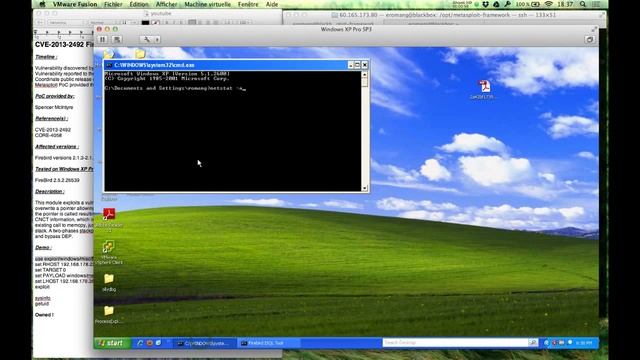Viewport: 640px width, 360px height.
Task: Open VMware settings wrench icon
Action: (147, 39)
